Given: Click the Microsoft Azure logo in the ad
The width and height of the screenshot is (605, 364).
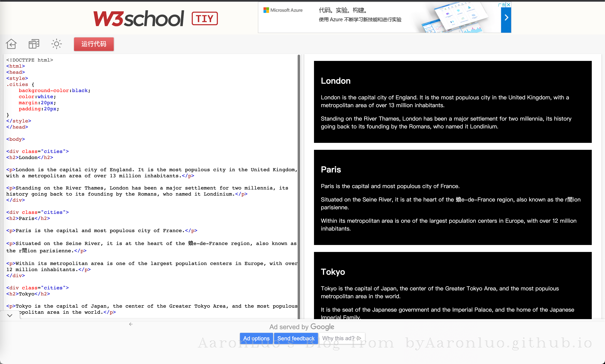Looking at the screenshot, I should (283, 10).
